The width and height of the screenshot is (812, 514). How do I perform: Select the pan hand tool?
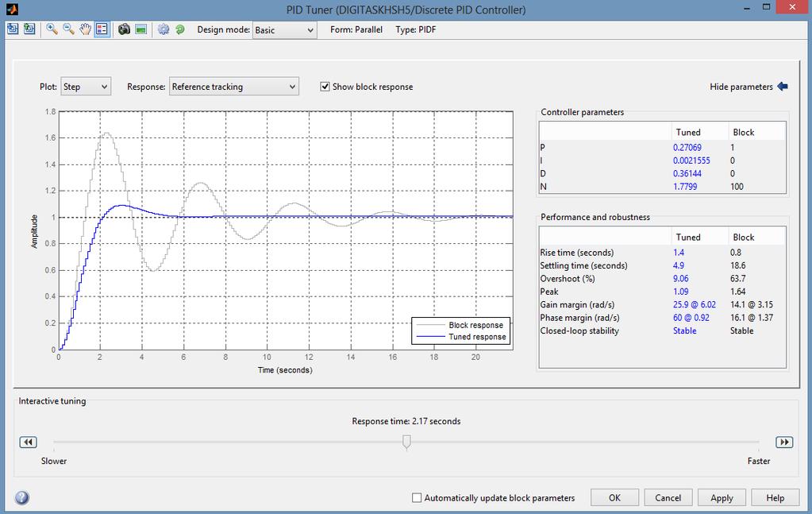point(85,29)
